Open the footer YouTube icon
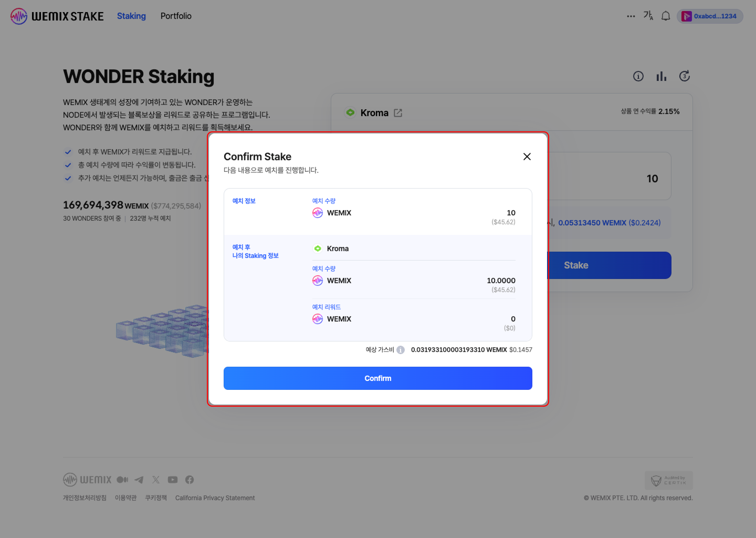 (x=172, y=480)
